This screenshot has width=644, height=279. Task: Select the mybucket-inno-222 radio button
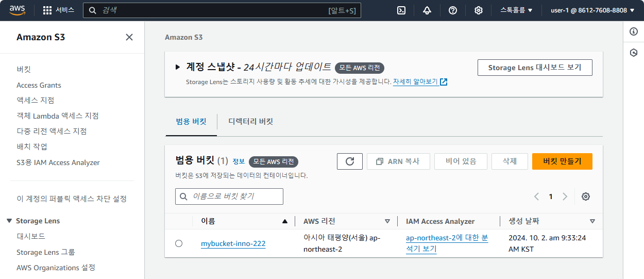coord(179,243)
